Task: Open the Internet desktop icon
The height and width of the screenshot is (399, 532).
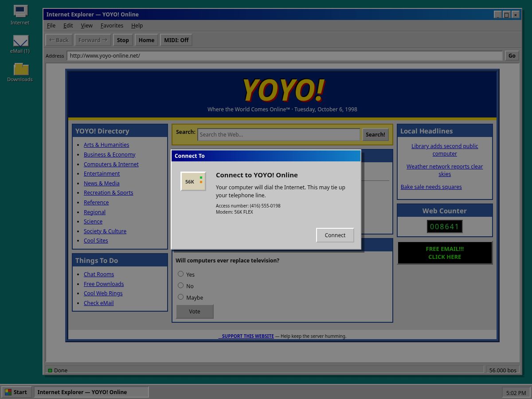Action: coord(20,15)
